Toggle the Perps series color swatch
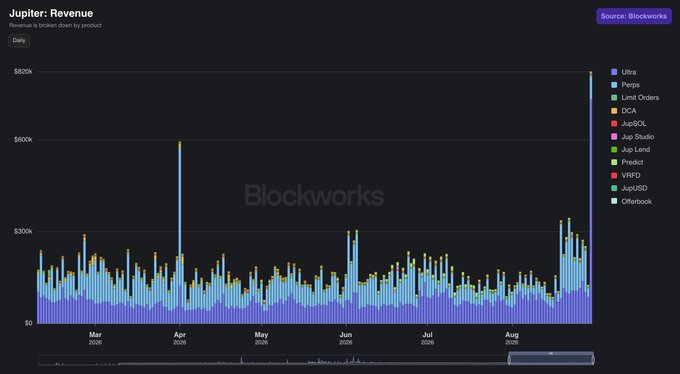Screen dimensions: 680x374 tap(614, 85)
